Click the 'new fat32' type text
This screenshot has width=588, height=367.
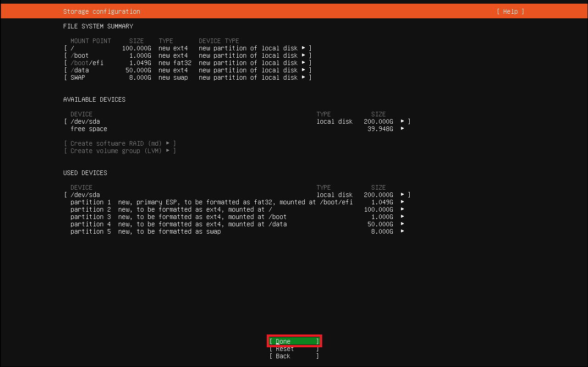(175, 63)
